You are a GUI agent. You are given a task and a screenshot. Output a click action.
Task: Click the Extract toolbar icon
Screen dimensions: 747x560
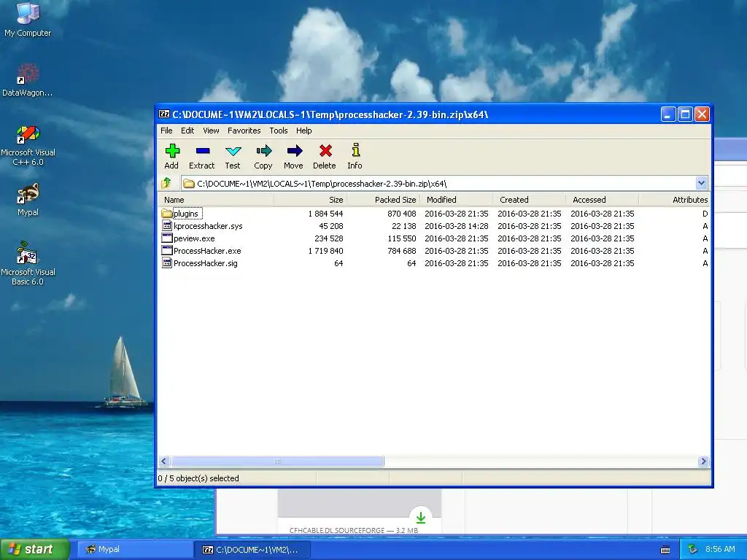tap(203, 151)
